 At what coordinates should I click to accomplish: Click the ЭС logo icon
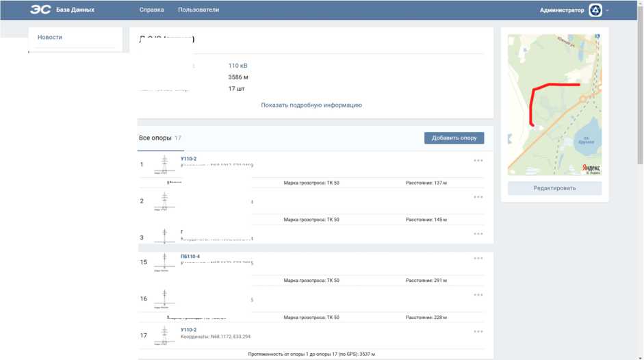coord(40,10)
